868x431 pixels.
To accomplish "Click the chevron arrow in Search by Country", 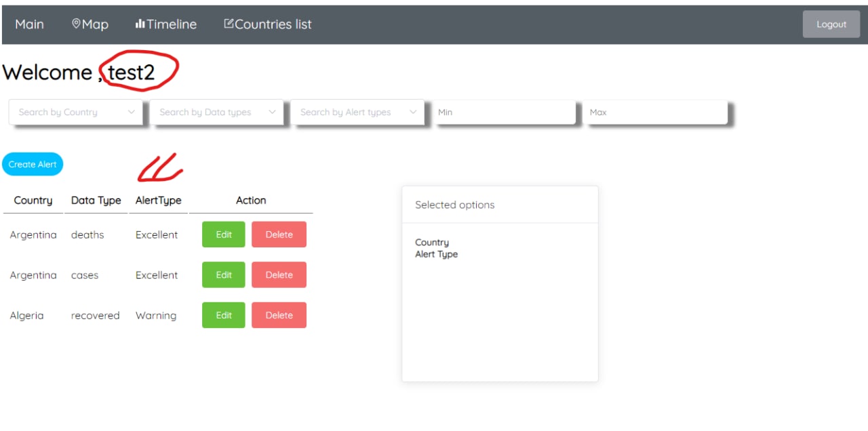I will pos(132,112).
